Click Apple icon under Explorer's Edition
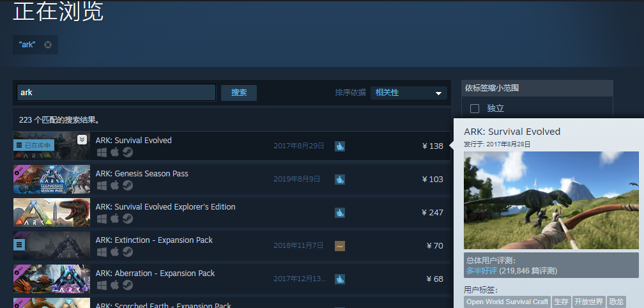Screen dimensions: 644x308 pyautogui.click(x=114, y=219)
